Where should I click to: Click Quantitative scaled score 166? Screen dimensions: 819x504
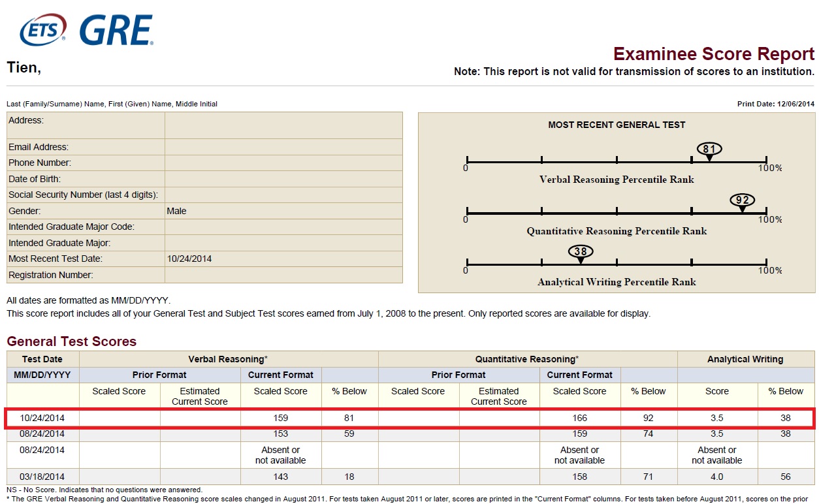point(580,418)
